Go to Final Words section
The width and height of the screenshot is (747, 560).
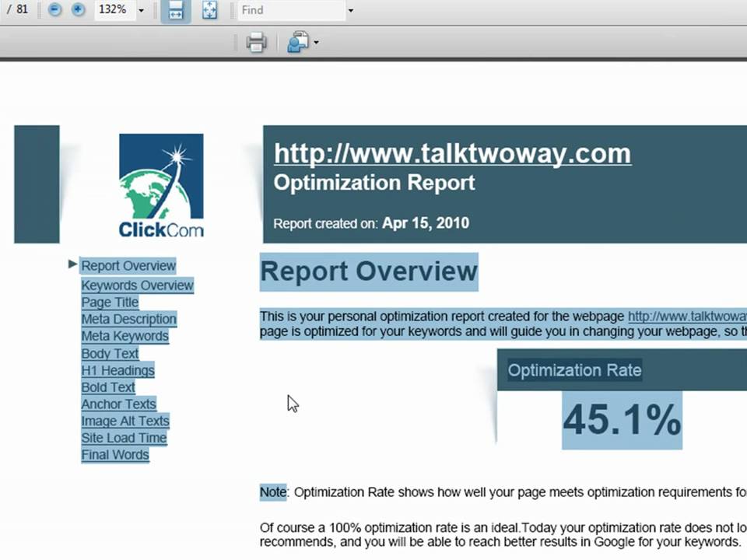coord(115,455)
